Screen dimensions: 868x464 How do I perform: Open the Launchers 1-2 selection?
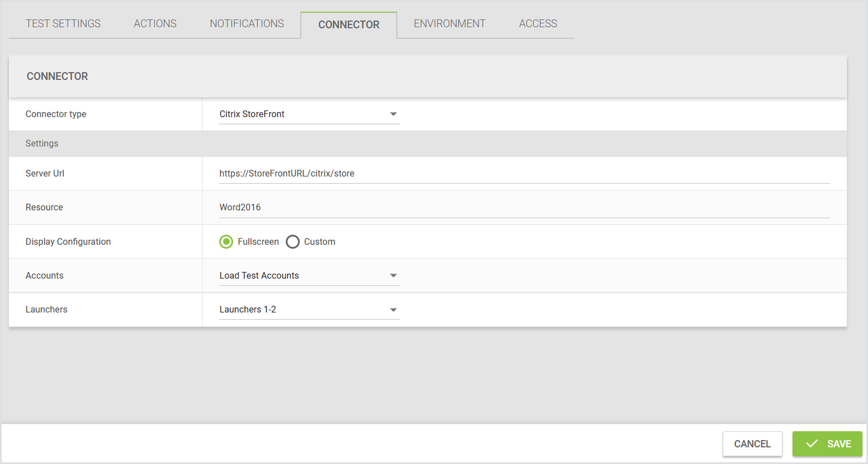point(300,310)
